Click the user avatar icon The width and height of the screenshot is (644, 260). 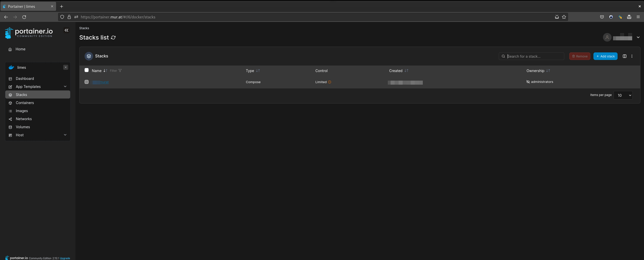point(607,37)
